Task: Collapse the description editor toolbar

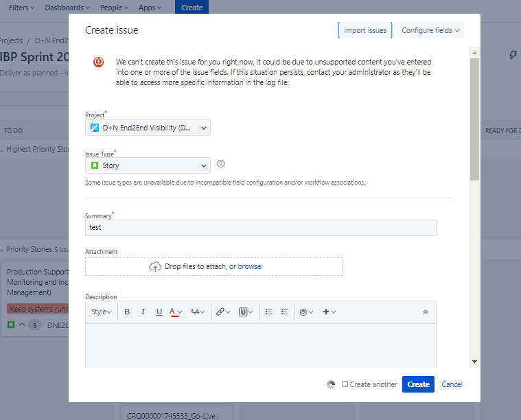Action: click(x=426, y=312)
